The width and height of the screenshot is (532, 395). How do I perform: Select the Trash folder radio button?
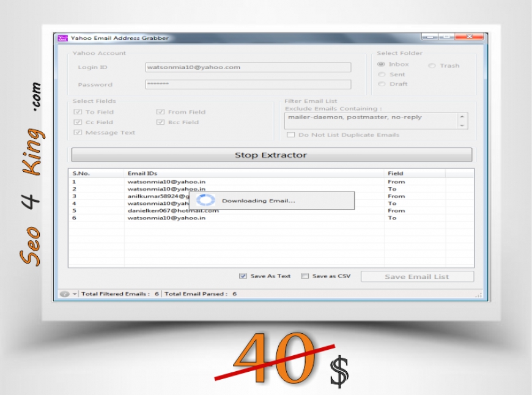pyautogui.click(x=432, y=65)
